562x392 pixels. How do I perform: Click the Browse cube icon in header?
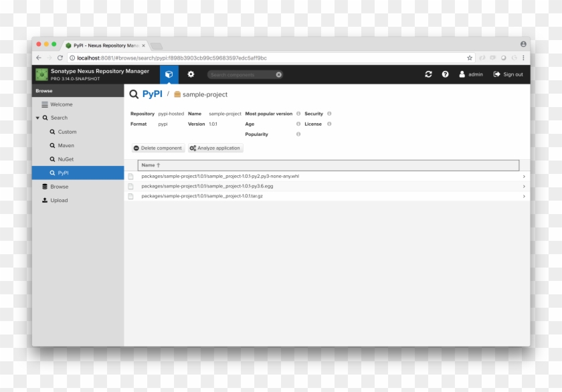169,74
